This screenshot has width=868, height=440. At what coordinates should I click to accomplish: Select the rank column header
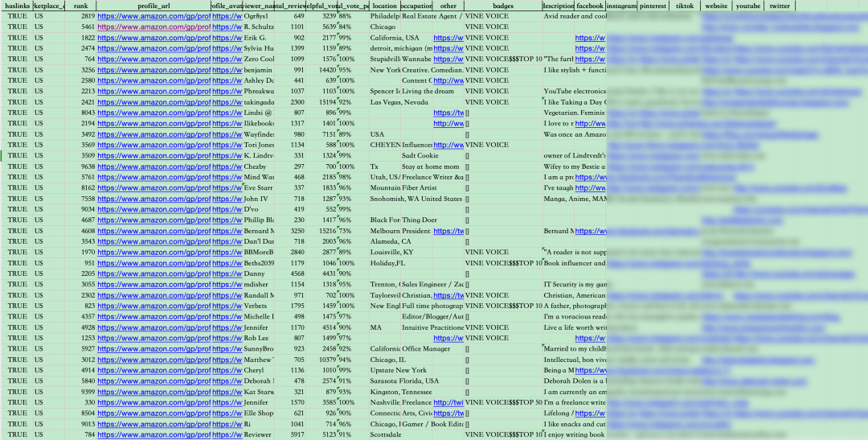81,6
